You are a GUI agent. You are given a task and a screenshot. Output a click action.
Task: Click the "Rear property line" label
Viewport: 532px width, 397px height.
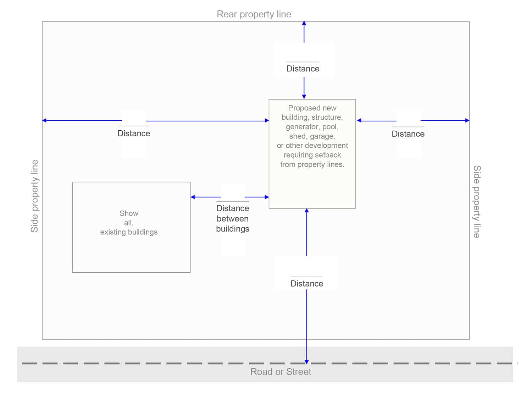pyautogui.click(x=254, y=14)
